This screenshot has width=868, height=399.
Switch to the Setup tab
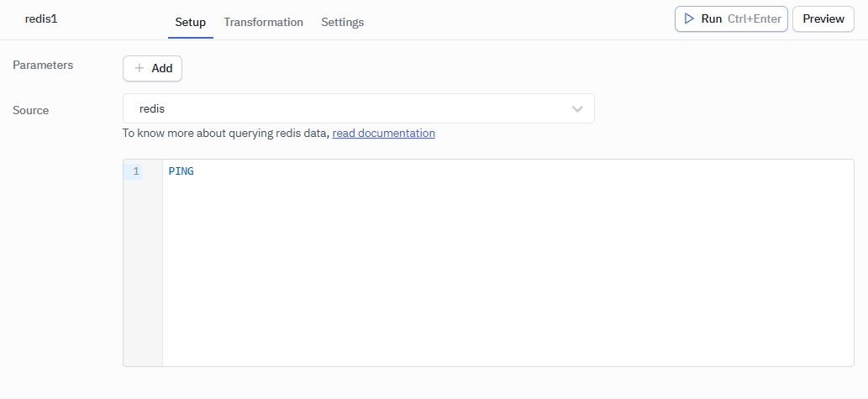[190, 22]
